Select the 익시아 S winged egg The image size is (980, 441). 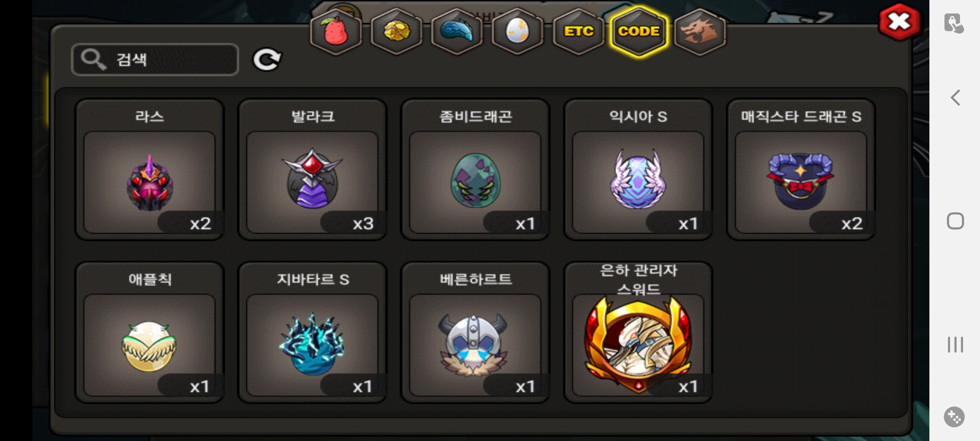638,169
